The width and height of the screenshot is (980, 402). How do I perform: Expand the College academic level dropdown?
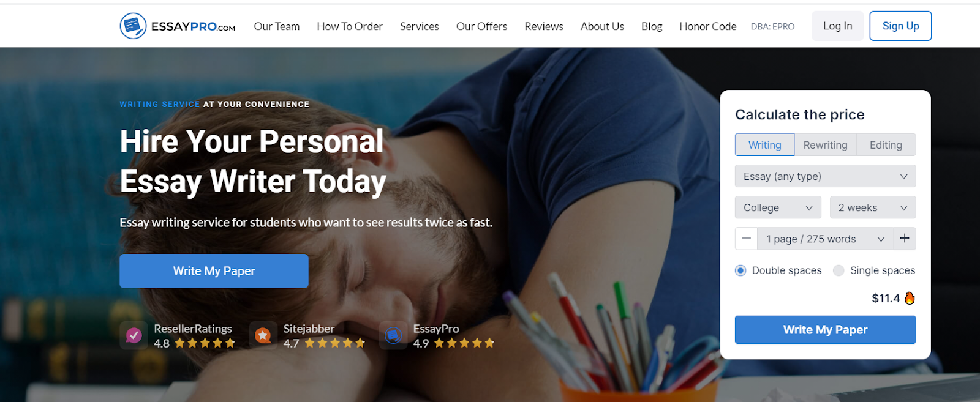coord(778,207)
